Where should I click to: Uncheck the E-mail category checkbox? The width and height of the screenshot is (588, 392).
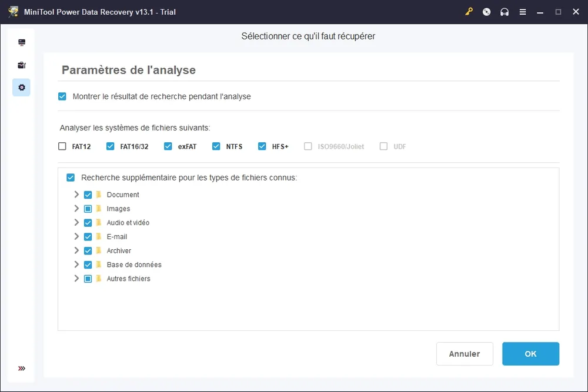click(x=88, y=237)
